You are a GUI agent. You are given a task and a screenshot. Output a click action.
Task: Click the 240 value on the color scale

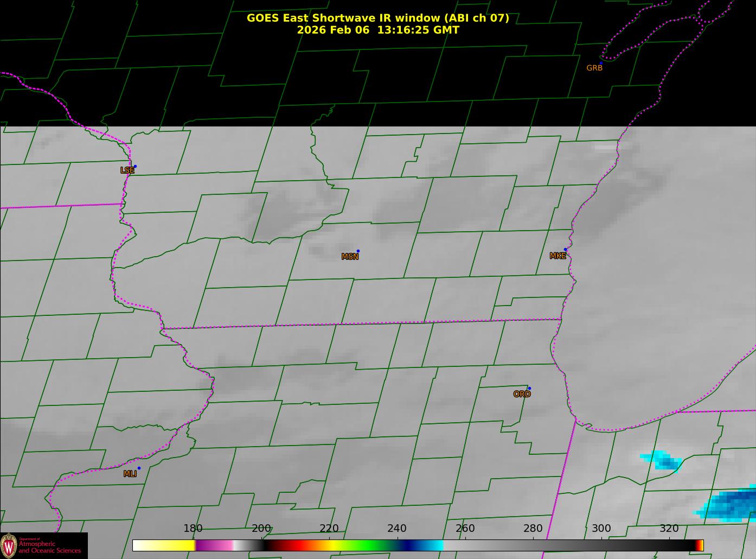tap(397, 529)
